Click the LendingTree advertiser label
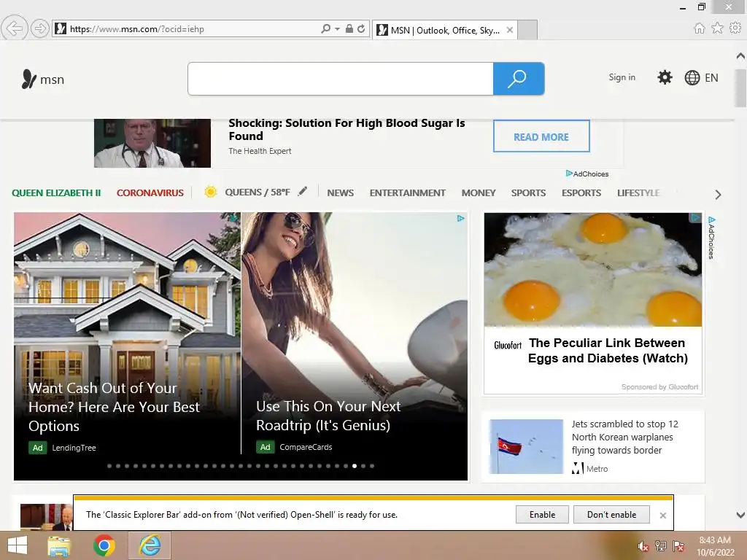The image size is (747, 560). tap(74, 448)
